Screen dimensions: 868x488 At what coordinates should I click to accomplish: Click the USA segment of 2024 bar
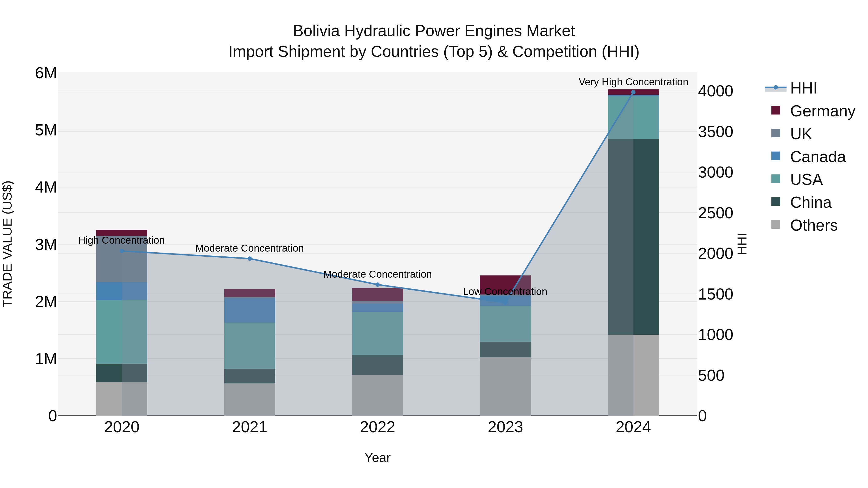[633, 118]
